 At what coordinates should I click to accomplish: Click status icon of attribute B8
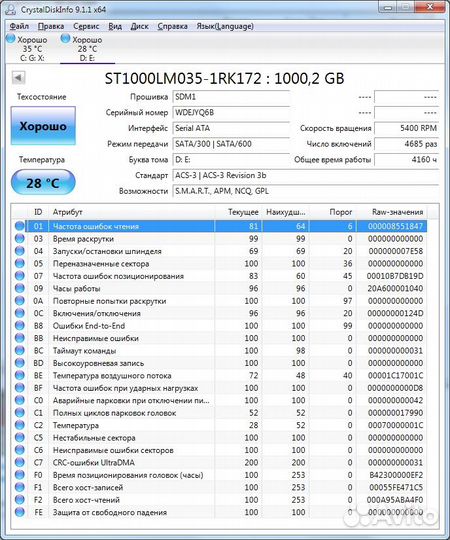click(x=20, y=325)
